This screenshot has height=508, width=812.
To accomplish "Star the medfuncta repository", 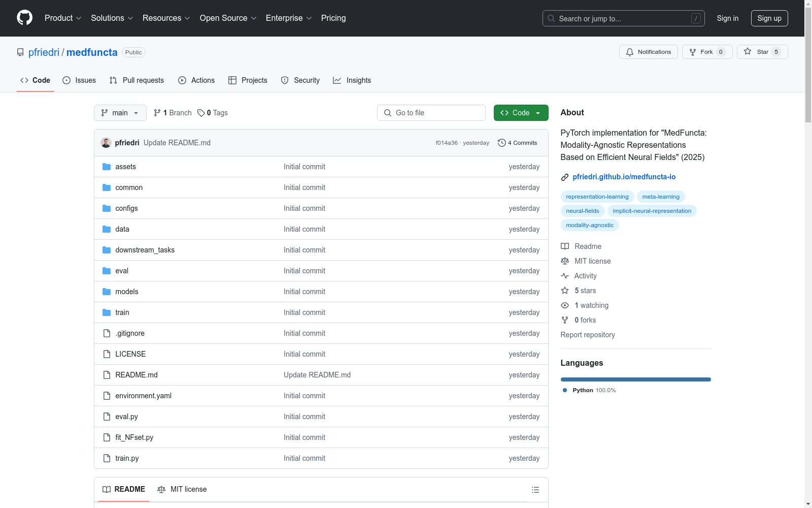I will tap(762, 52).
